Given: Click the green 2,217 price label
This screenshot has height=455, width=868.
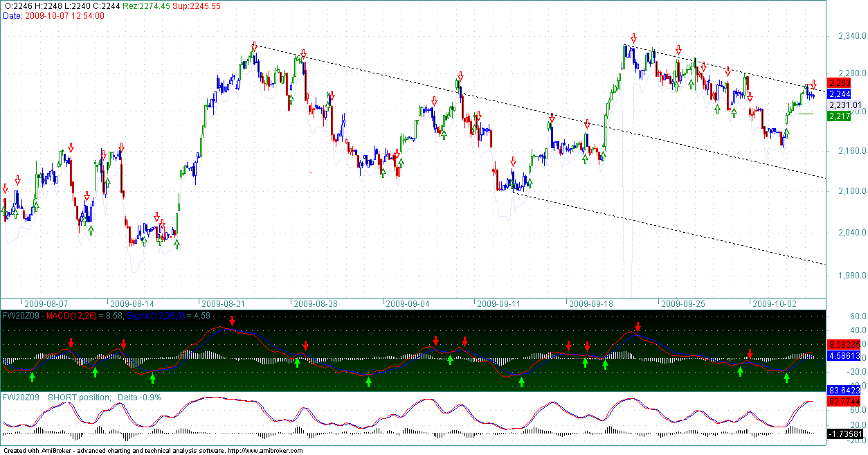Looking at the screenshot, I should click(x=839, y=116).
